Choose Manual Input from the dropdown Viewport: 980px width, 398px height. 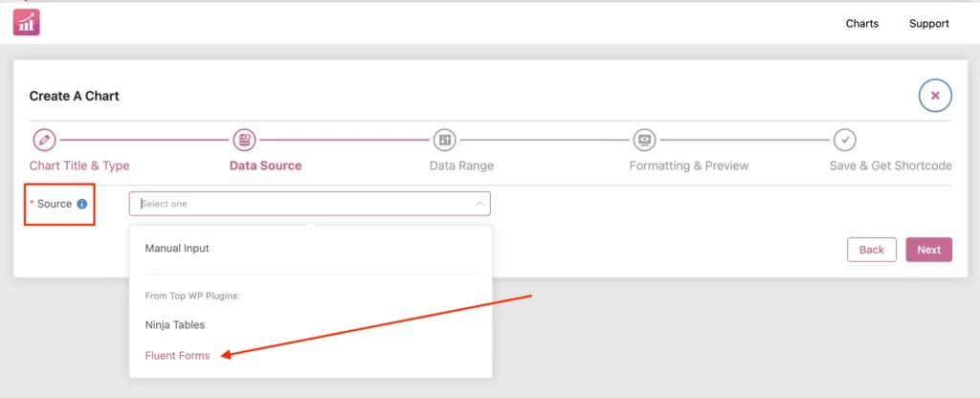coord(177,248)
